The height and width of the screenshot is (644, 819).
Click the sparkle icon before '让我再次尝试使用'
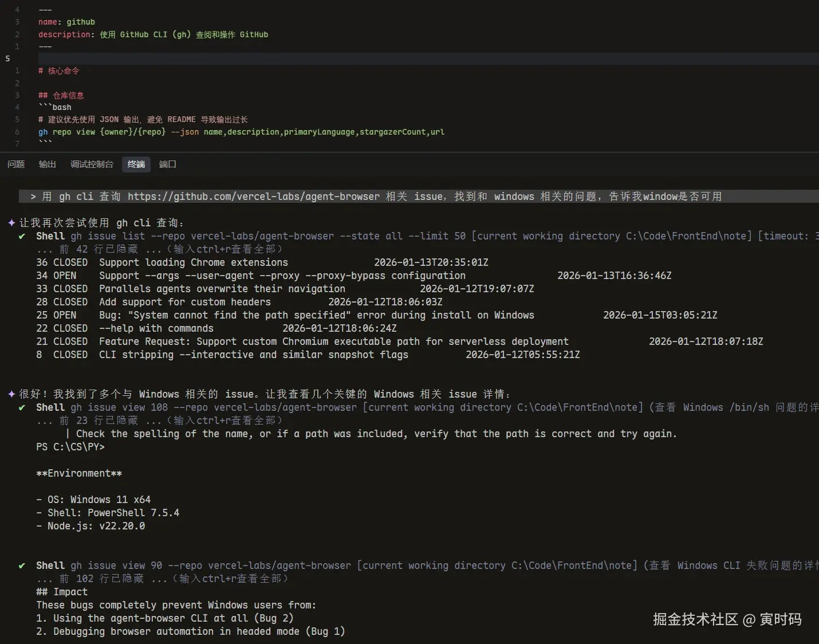pyautogui.click(x=11, y=223)
